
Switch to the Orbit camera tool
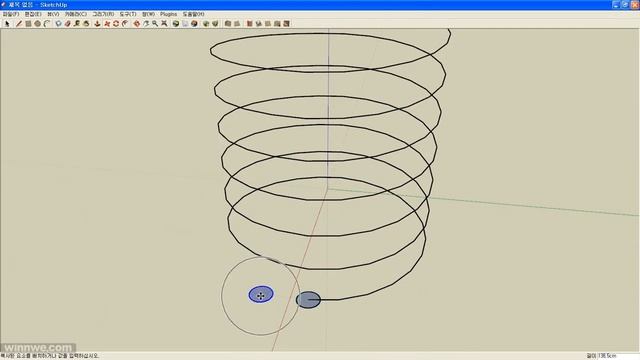tap(137, 24)
